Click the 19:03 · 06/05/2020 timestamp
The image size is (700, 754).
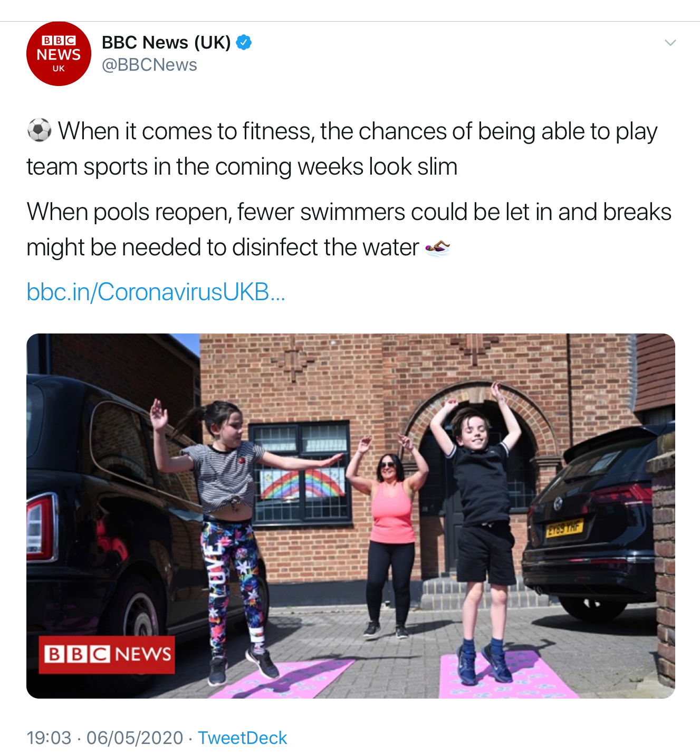(105, 738)
